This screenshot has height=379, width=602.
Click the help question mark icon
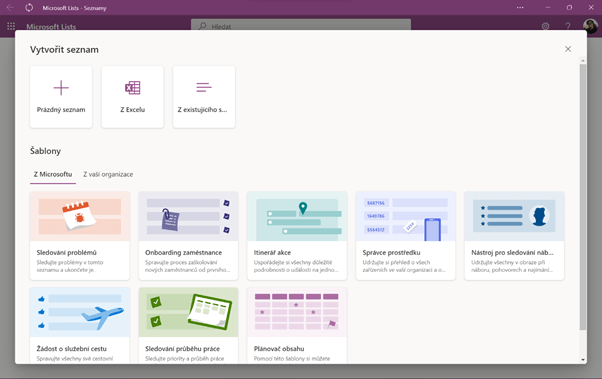(567, 26)
